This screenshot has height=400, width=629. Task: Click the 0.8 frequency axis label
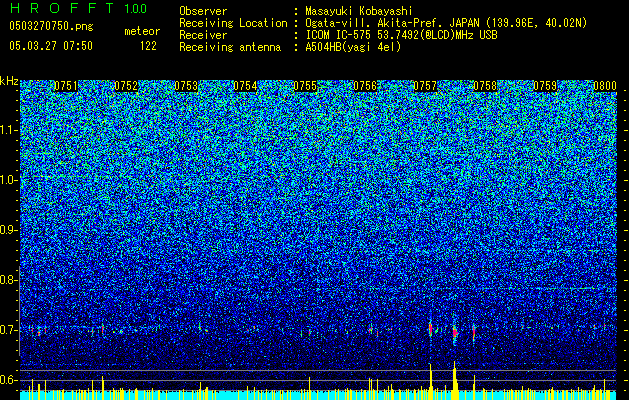click(x=8, y=280)
